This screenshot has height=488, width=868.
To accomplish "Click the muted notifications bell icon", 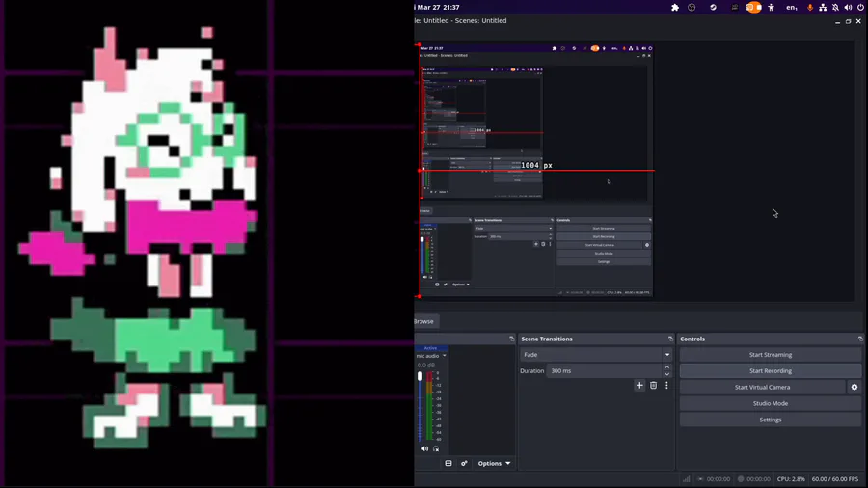I will tap(835, 7).
